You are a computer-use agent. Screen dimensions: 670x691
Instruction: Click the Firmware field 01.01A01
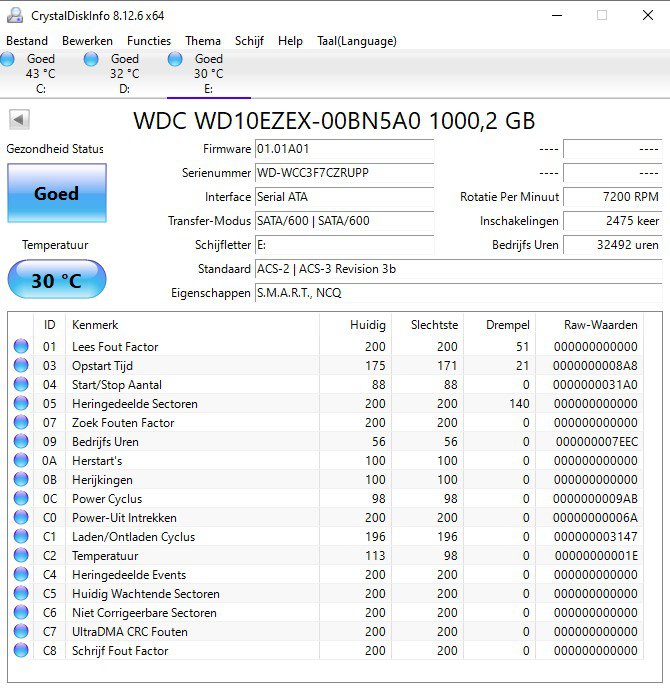pos(344,149)
